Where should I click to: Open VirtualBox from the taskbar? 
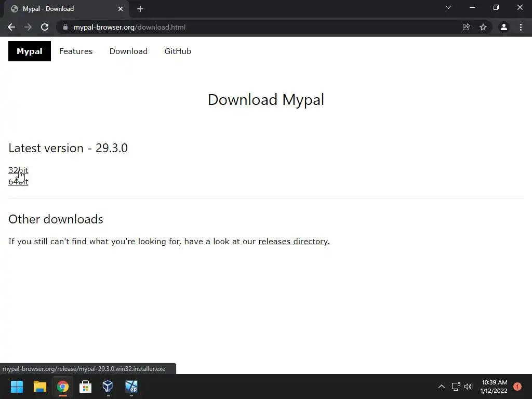point(108,387)
